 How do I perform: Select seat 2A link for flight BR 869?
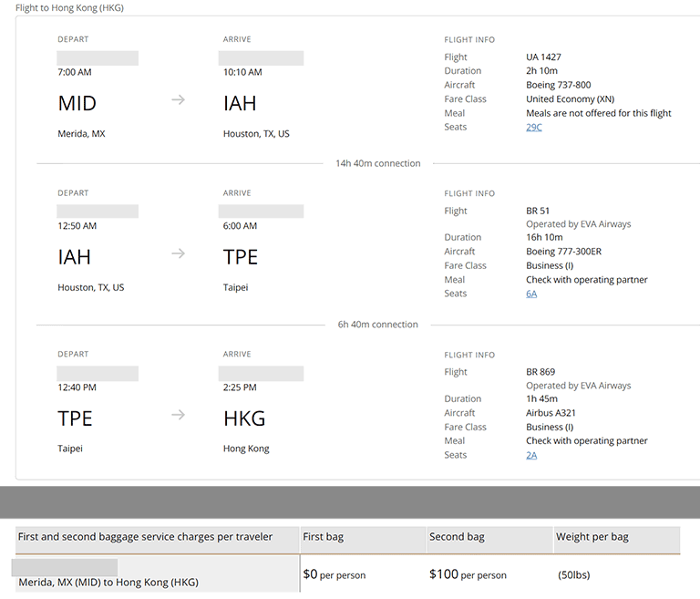pos(531,456)
